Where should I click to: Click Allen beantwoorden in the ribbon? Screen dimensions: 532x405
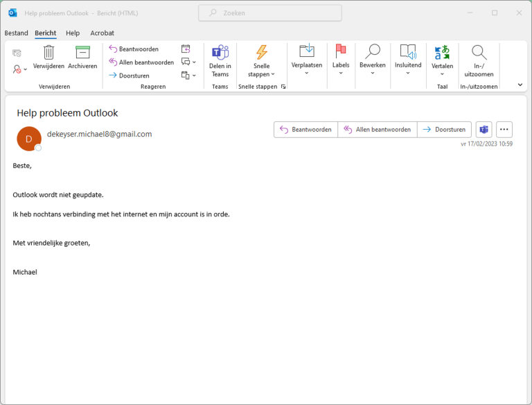click(x=141, y=62)
